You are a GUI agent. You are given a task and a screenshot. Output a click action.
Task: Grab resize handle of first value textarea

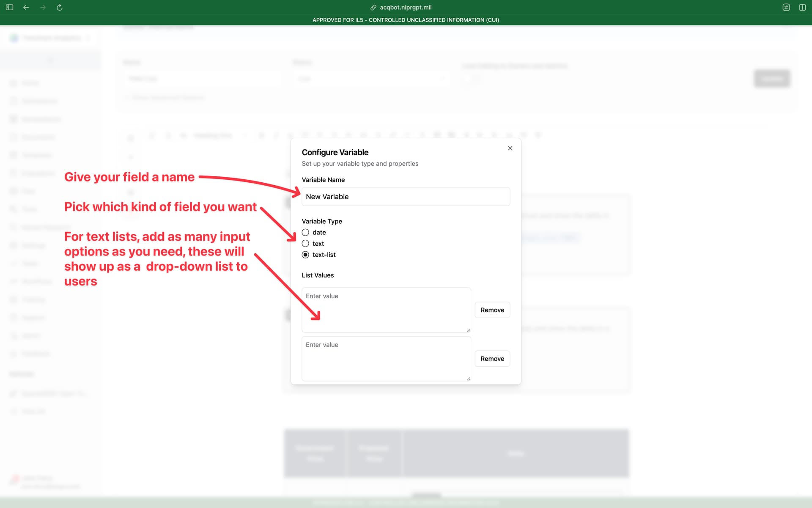[x=469, y=330]
